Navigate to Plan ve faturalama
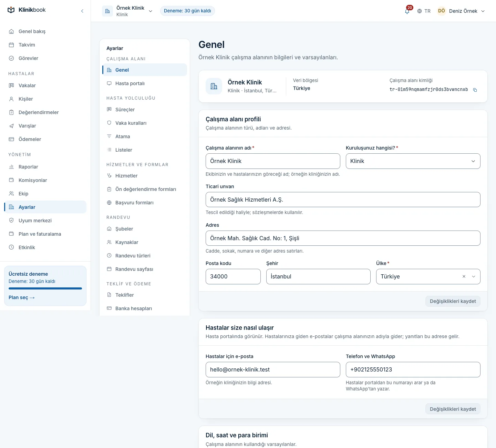The image size is (496, 448). [x=45, y=234]
